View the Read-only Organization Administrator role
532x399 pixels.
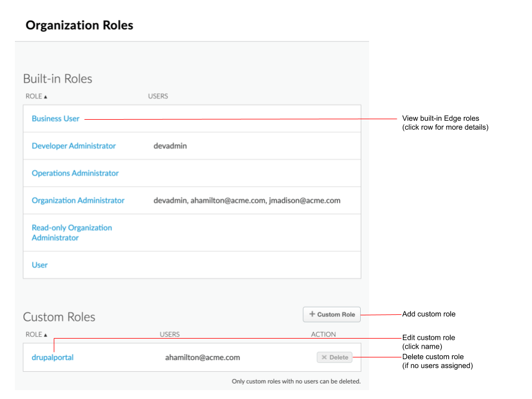coord(71,232)
